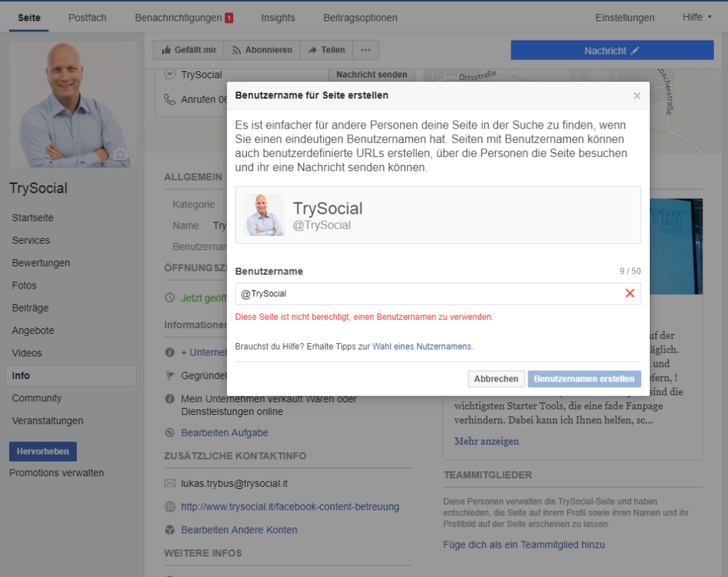Click into the Benutzername input field

pos(427,293)
